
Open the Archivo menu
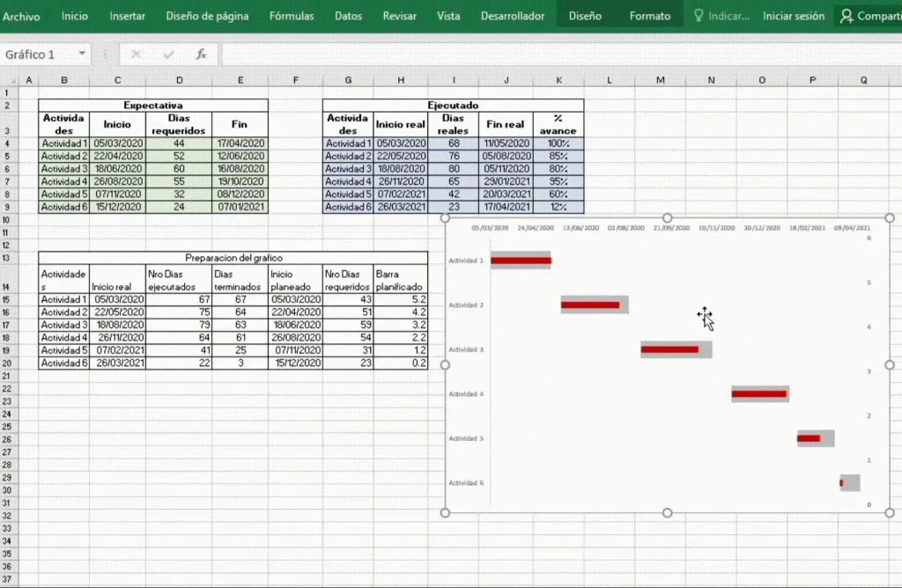point(21,16)
